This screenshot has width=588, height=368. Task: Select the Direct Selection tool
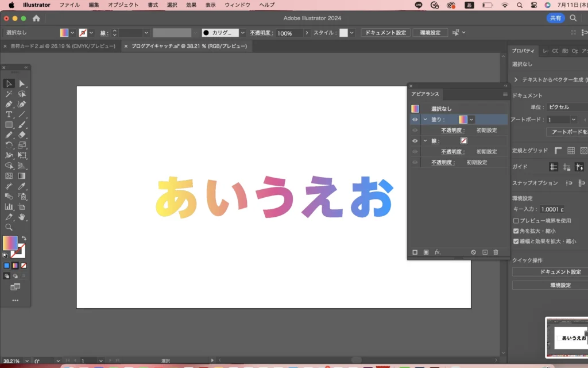pyautogui.click(x=22, y=84)
